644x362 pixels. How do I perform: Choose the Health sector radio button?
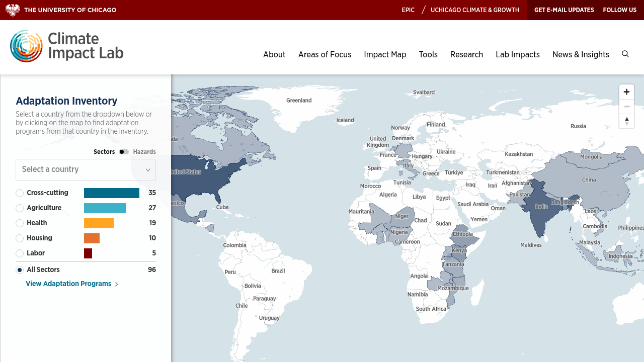click(x=20, y=223)
